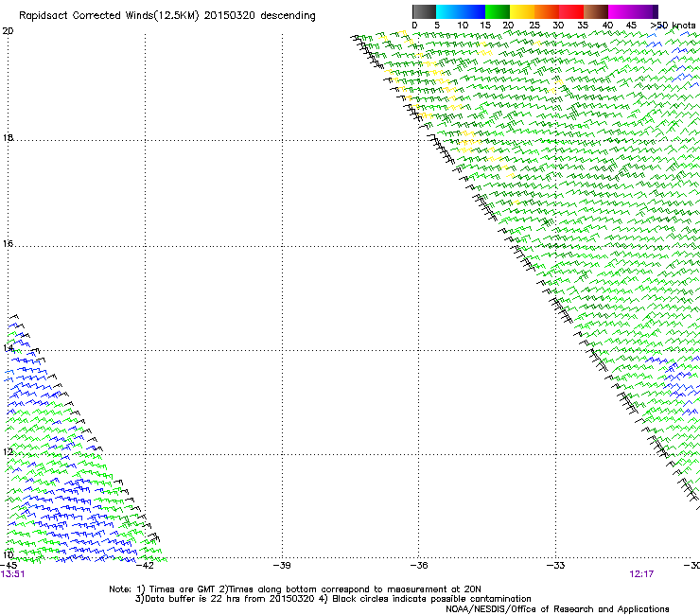700x615 pixels.
Task: Click the latitude label '18'
Action: pos(8,137)
